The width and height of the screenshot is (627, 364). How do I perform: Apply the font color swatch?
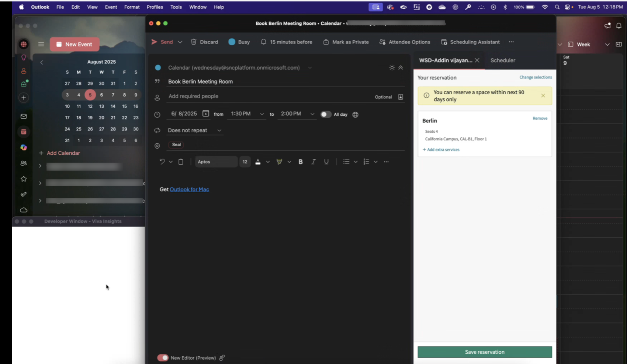click(x=258, y=162)
